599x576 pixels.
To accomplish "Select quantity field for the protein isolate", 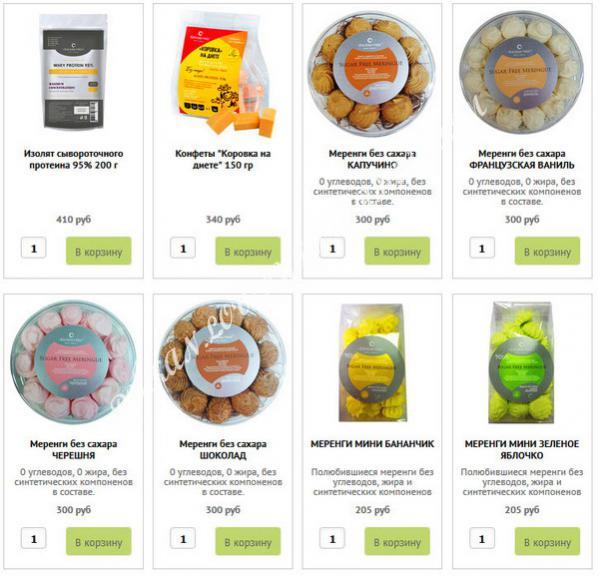I will [x=34, y=248].
